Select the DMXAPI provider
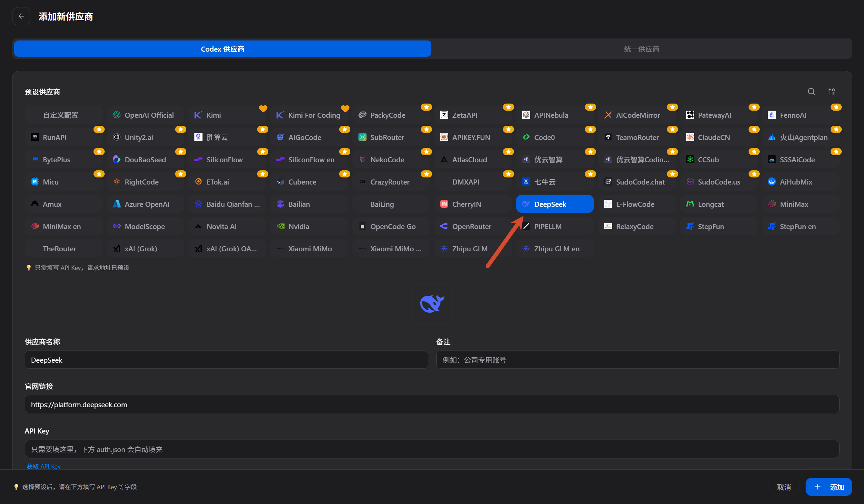This screenshot has height=504, width=864. (473, 182)
